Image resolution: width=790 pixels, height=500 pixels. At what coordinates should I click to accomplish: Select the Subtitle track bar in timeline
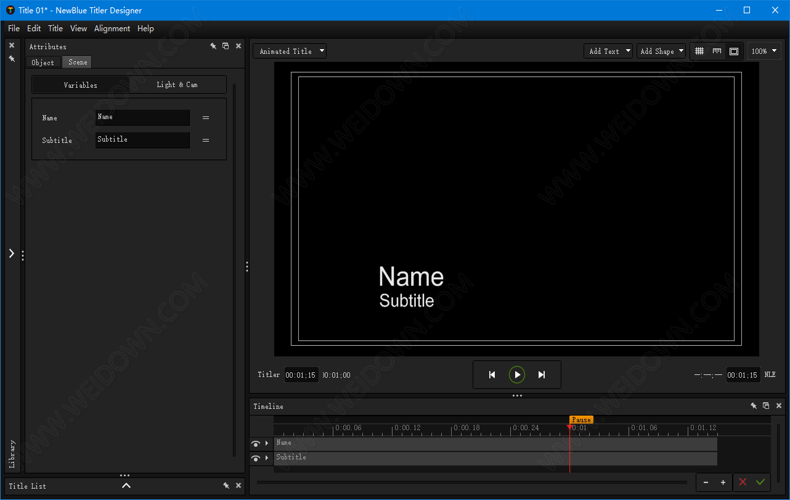pos(495,458)
